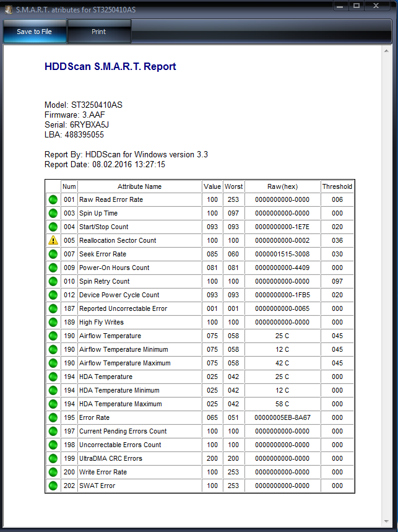The width and height of the screenshot is (398, 532).
Task: Click green status icon for Airflow Temperature Maximum
Action: pos(53,363)
